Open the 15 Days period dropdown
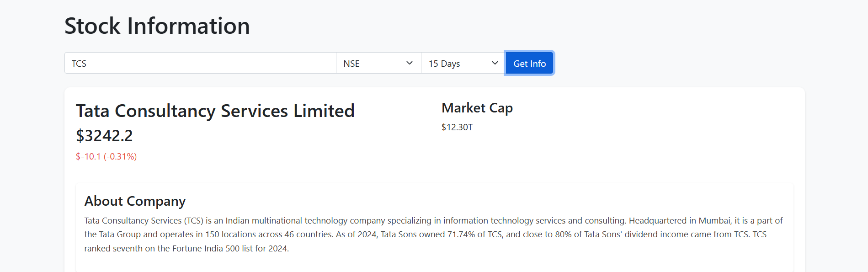The width and height of the screenshot is (868, 272). click(463, 63)
